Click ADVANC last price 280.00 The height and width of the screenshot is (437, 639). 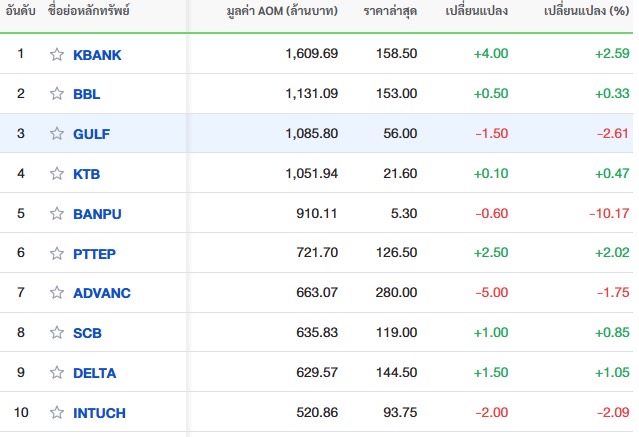[397, 292]
